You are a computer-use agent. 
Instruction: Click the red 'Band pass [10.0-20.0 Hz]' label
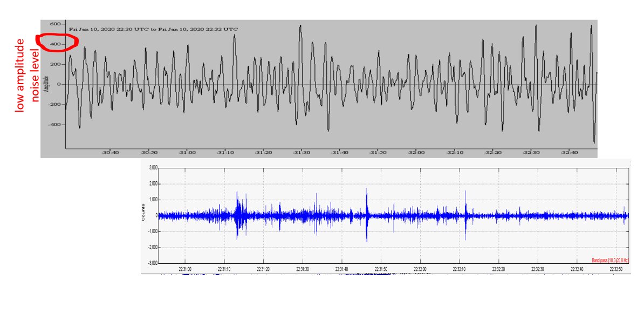coord(610,260)
